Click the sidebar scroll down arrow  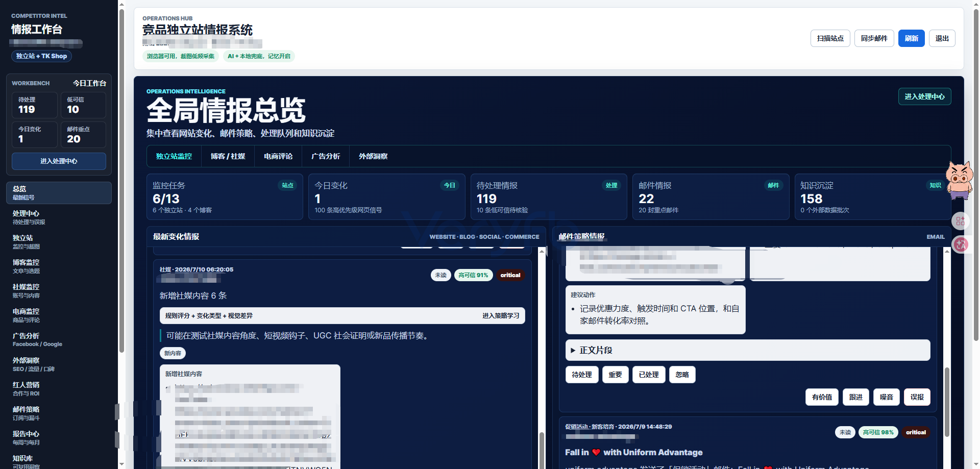tap(121, 464)
